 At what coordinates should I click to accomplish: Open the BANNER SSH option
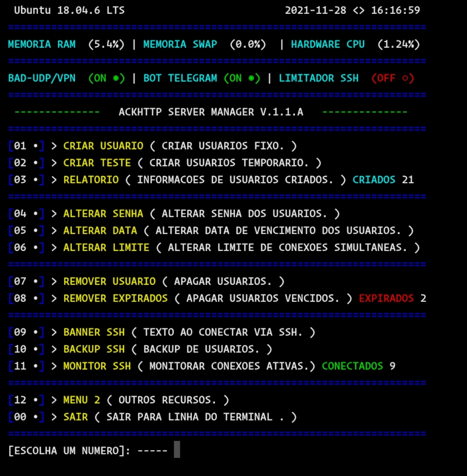(94, 332)
